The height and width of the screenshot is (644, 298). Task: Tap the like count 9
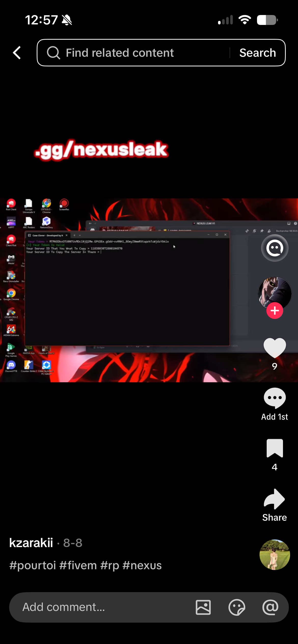point(275,366)
